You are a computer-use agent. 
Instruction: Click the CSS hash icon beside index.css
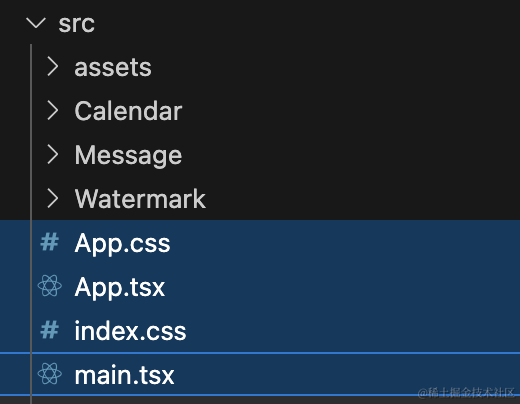[x=49, y=330]
